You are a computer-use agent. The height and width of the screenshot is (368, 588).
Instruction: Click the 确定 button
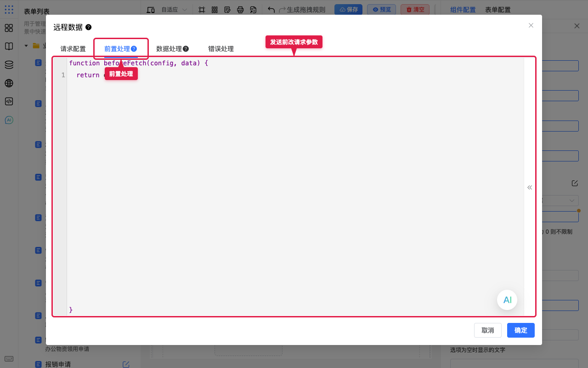(x=521, y=330)
